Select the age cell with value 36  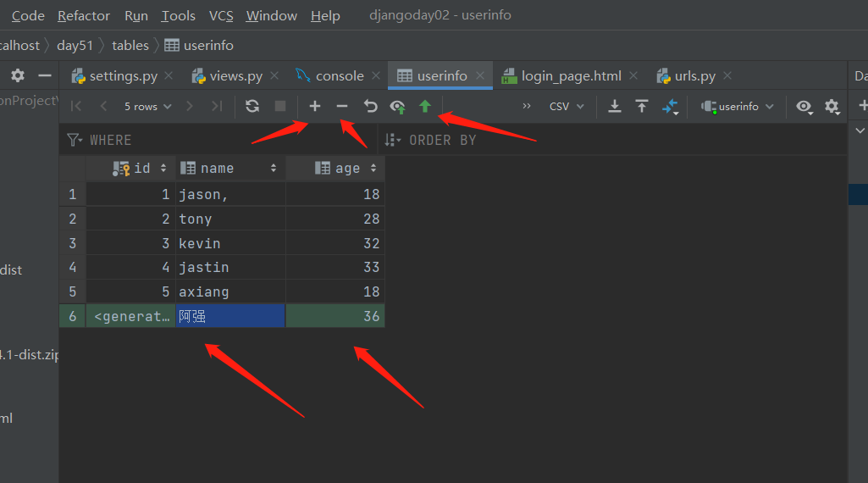coord(334,316)
